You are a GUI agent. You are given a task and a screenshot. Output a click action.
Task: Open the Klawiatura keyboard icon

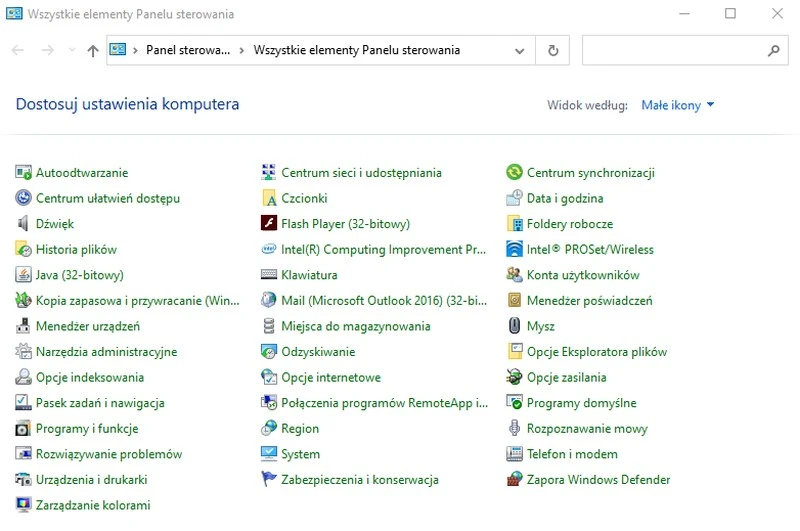click(268, 275)
